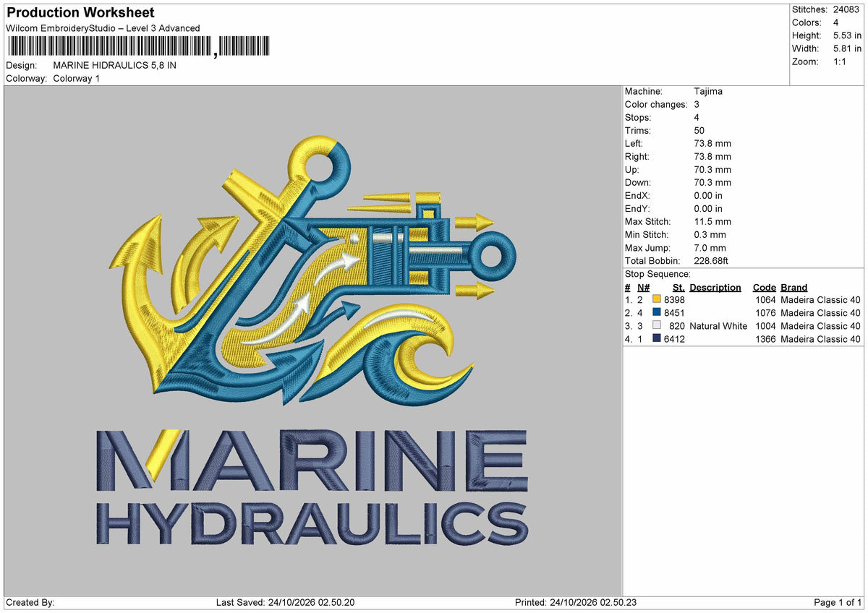Click the EndX value 0.00 in
The width and height of the screenshot is (868, 613).
[708, 195]
